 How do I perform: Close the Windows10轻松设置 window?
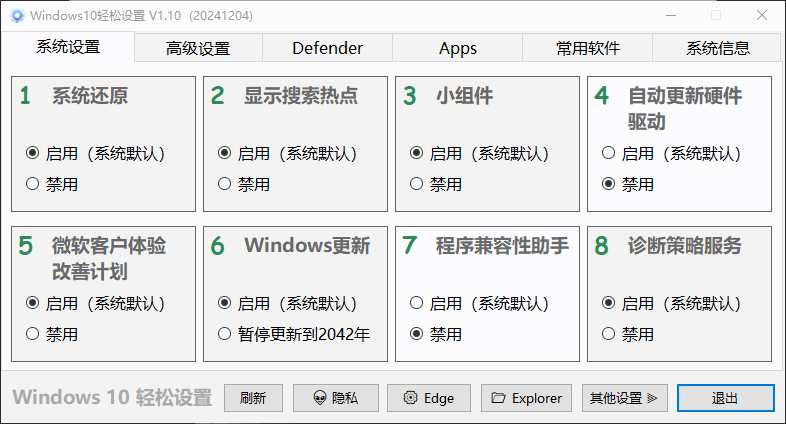tap(762, 16)
